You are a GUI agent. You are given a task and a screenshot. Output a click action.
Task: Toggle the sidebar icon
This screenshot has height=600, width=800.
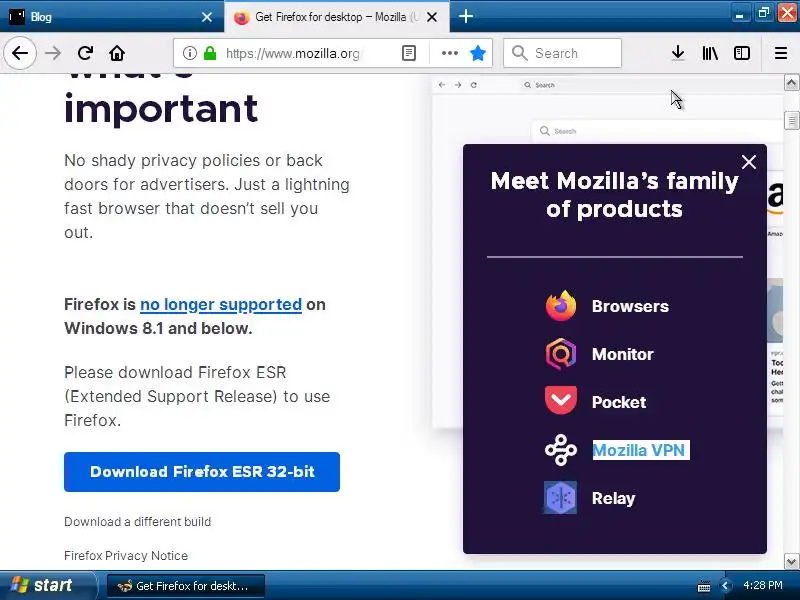pos(741,53)
